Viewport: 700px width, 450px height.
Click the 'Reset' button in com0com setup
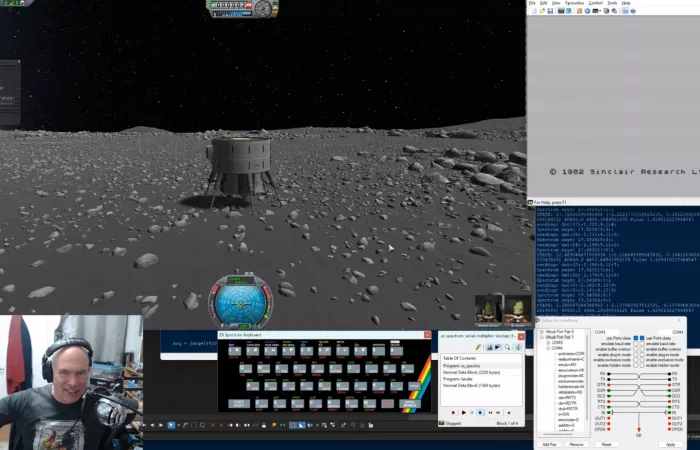(x=607, y=444)
